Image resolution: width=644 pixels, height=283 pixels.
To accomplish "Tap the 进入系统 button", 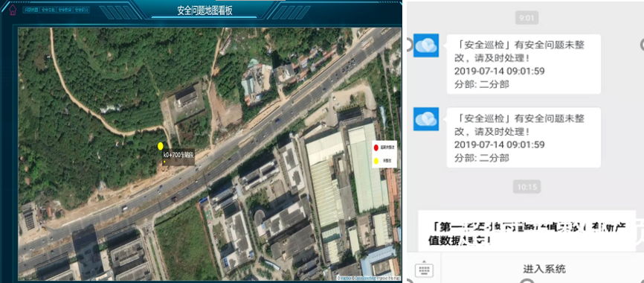I will pyautogui.click(x=544, y=270).
